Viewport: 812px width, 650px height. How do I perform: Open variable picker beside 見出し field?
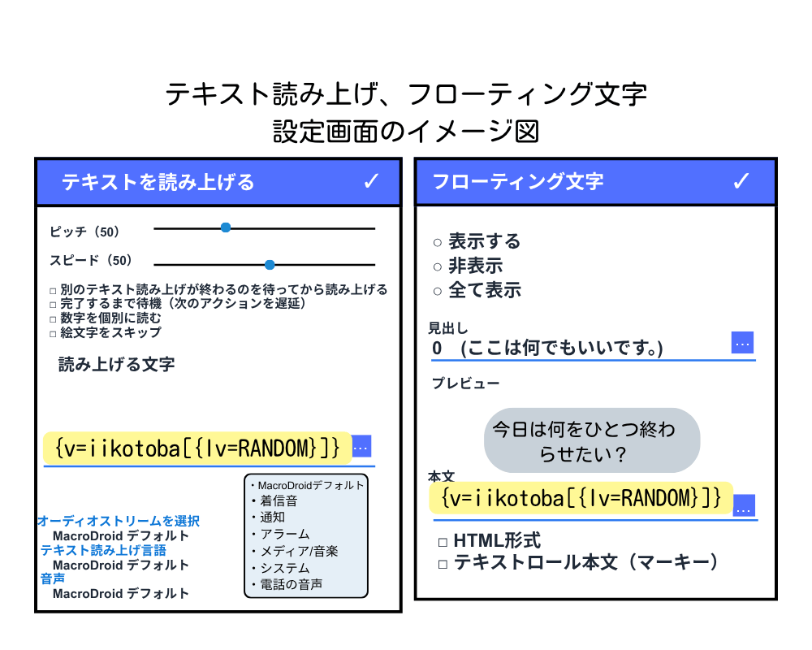click(742, 343)
